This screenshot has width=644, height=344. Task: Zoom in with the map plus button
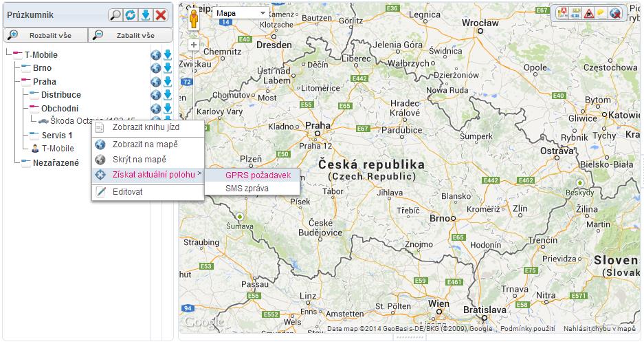click(193, 45)
